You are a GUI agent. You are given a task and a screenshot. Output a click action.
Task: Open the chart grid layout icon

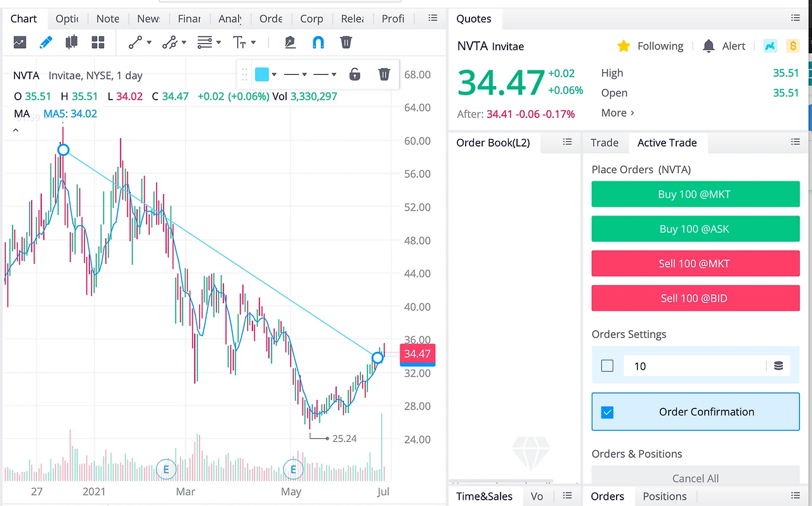pos(98,42)
